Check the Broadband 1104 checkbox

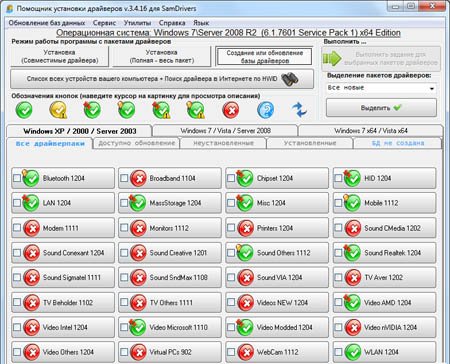point(124,178)
